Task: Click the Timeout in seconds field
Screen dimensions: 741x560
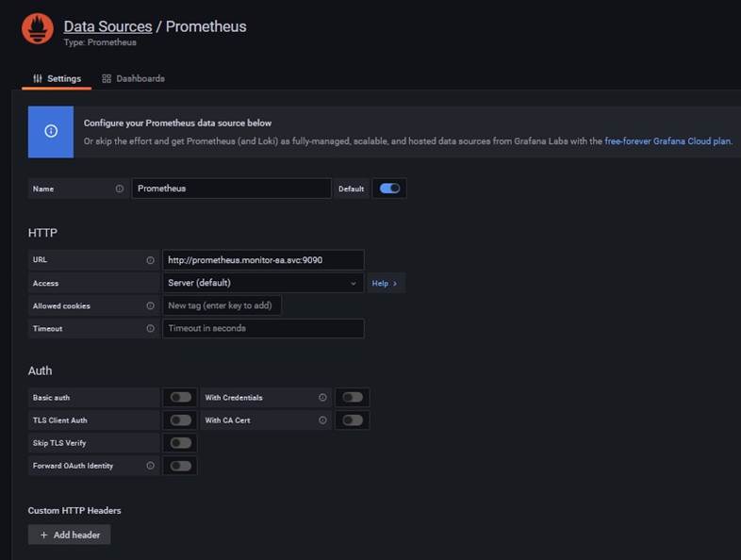Action: click(x=262, y=328)
